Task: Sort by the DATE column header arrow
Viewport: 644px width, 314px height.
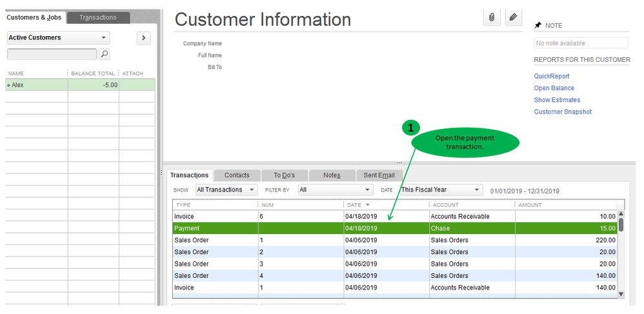Action: (x=367, y=205)
